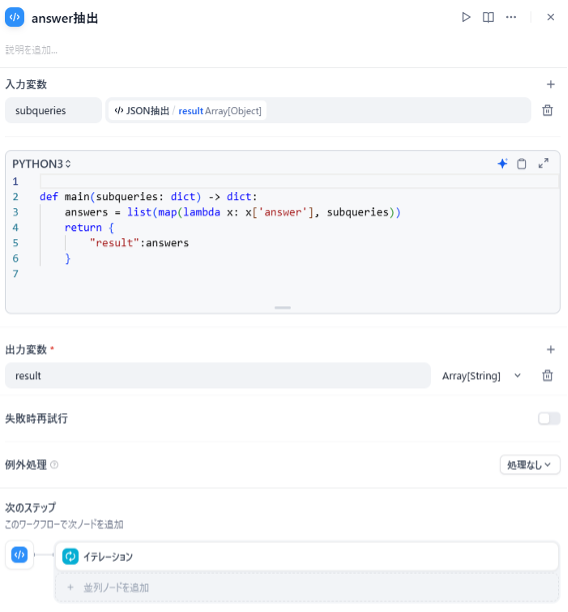The image size is (568, 612).
Task: Edit the answer抽出 node title
Action: (64, 18)
